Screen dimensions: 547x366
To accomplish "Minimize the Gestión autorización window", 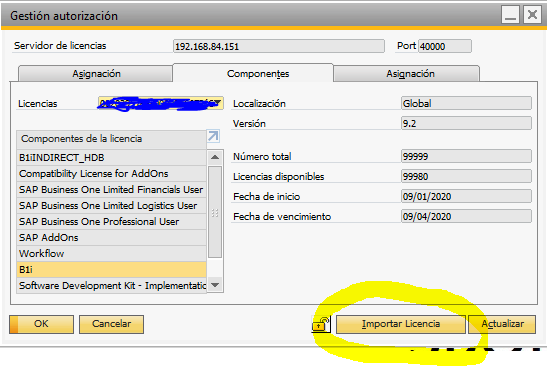I will click(x=510, y=15).
